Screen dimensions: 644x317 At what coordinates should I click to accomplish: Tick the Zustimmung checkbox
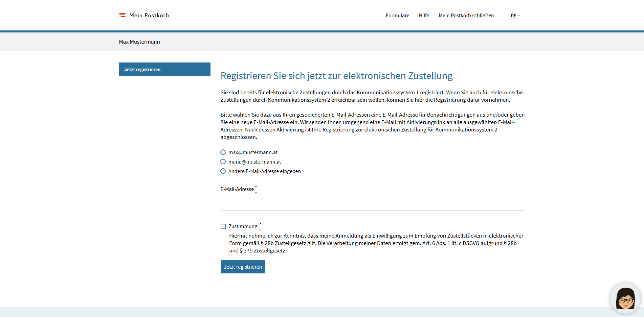click(223, 226)
